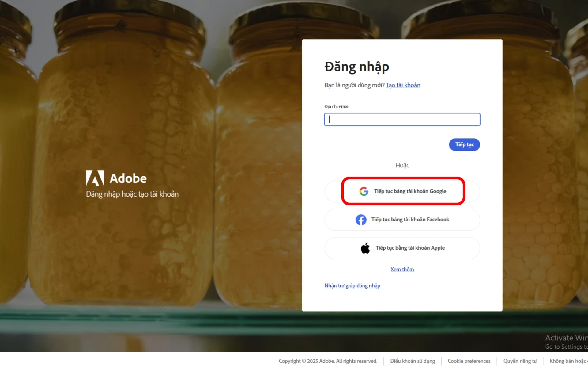Click the Không bán hoặc footer link
The height and width of the screenshot is (368, 588).
[x=568, y=361]
